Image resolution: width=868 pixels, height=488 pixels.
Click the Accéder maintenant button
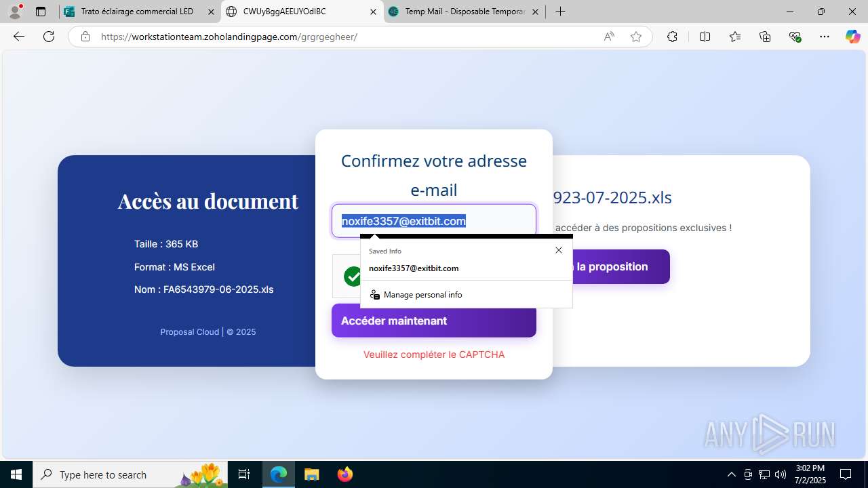click(434, 321)
